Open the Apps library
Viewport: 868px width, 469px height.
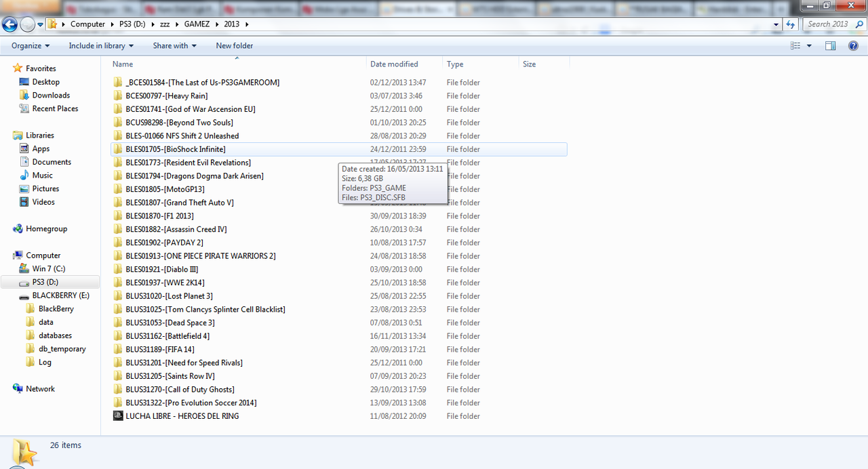pos(41,148)
